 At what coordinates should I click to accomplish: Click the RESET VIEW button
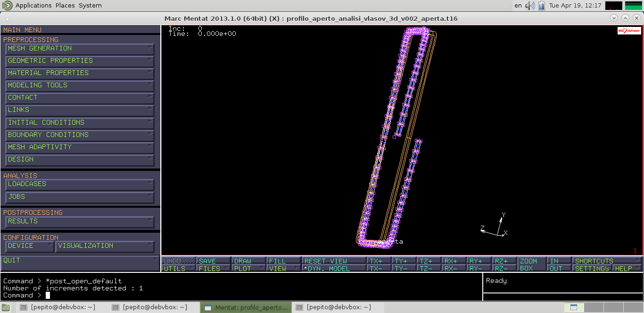[335, 261]
